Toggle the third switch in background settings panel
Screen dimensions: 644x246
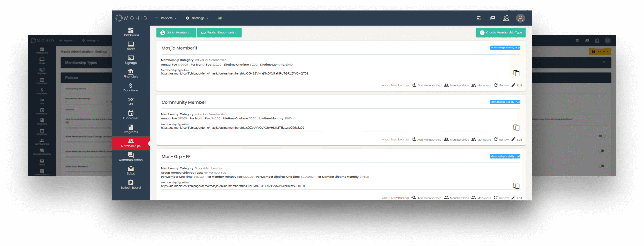point(602,166)
